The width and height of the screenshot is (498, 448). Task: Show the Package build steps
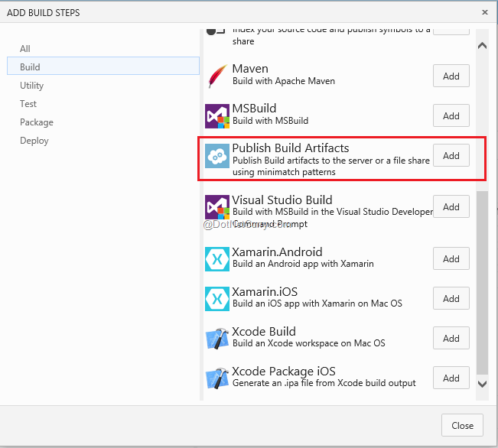coord(37,122)
